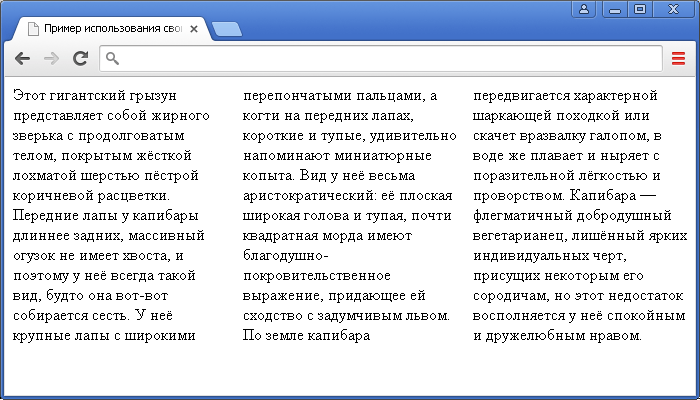Select the tab "Пример использования сво"
This screenshot has width=700, height=400.
(x=112, y=29)
